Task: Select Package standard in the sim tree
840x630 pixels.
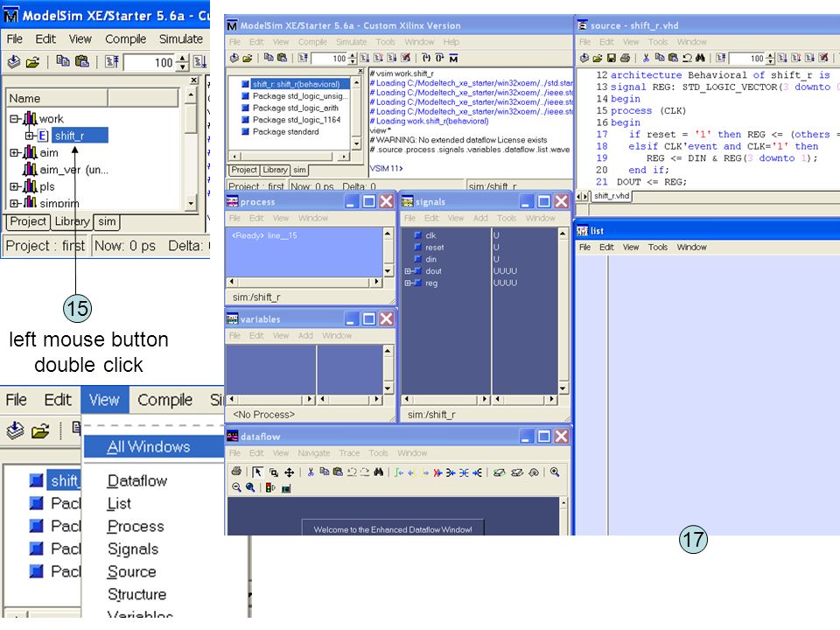Action: [x=285, y=132]
